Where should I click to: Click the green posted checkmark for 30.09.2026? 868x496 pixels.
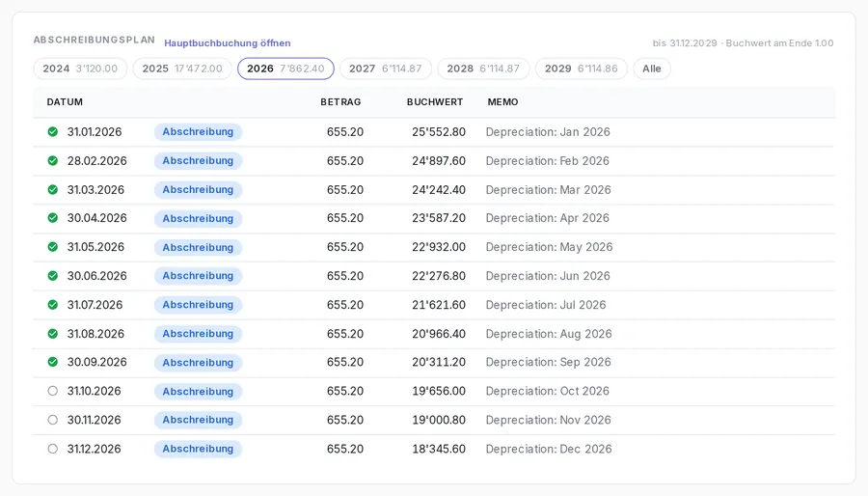coord(53,362)
